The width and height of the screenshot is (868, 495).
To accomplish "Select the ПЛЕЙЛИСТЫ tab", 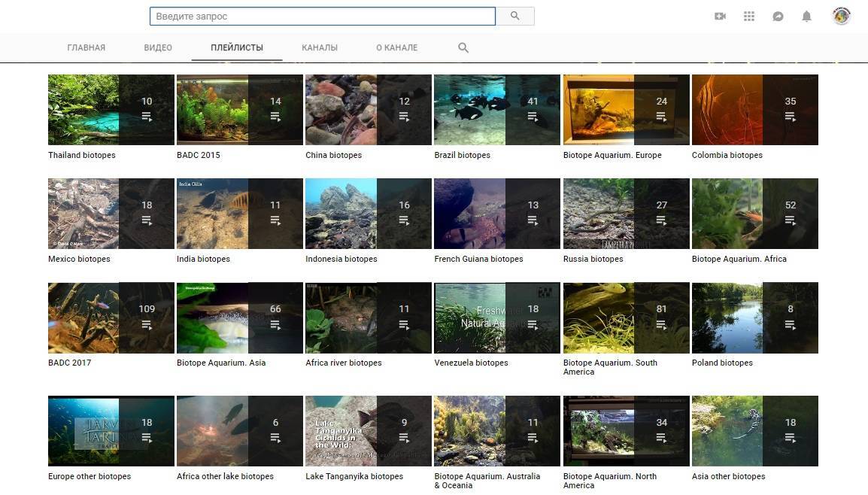I will coord(236,47).
